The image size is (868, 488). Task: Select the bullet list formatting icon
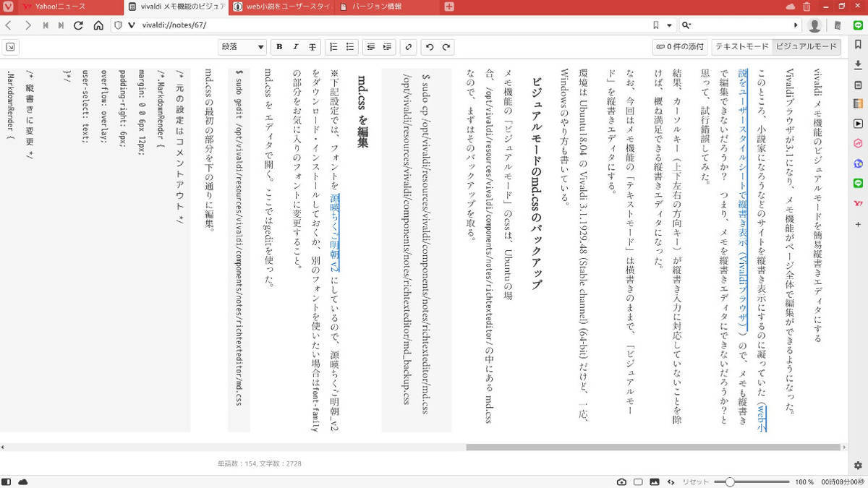(x=349, y=46)
